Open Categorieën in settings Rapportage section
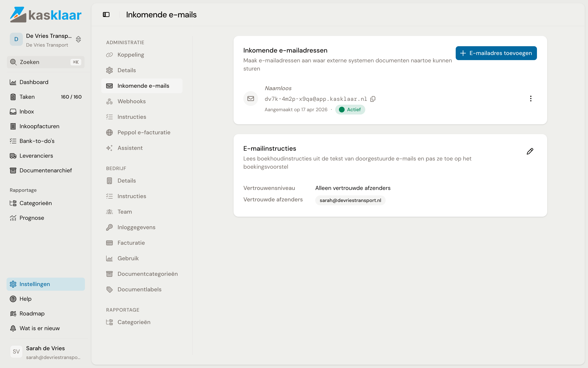Screen dimensions: 588x368 point(142,322)
